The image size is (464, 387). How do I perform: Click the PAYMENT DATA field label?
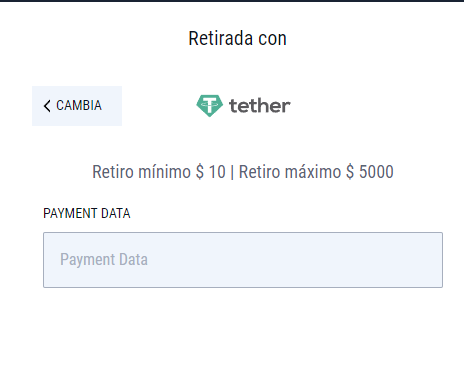tap(87, 213)
